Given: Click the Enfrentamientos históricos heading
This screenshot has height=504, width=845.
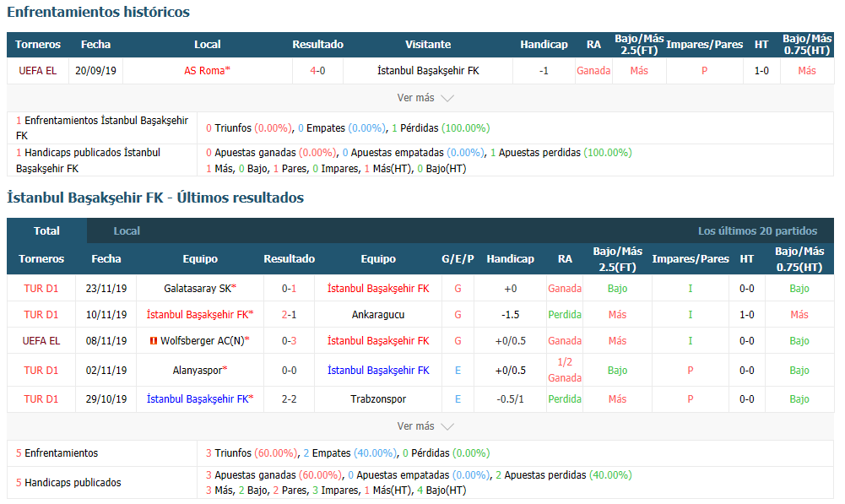Looking at the screenshot, I should pos(98,12).
